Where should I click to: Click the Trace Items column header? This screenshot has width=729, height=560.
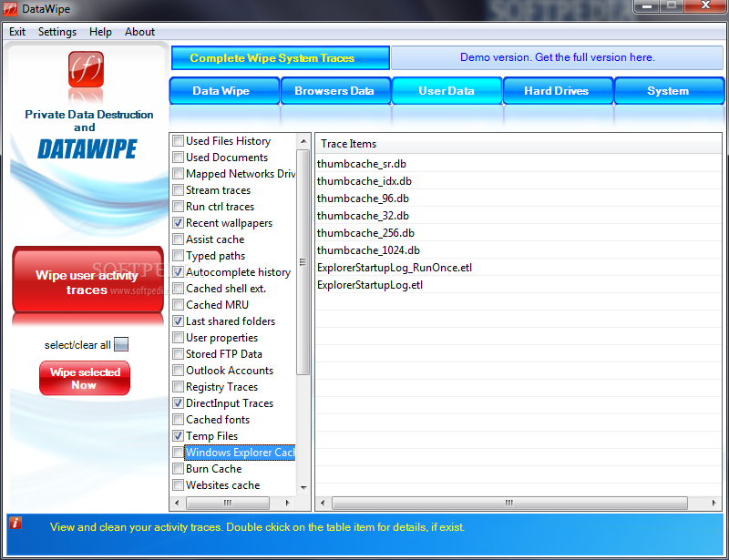tap(519, 144)
